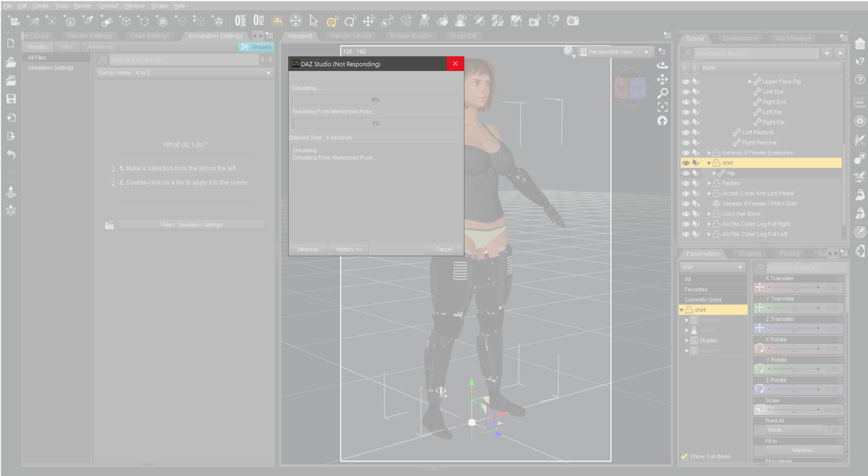Image resolution: width=868 pixels, height=476 pixels.
Task: Click the viewport Zoom magnifier control icon
Action: tap(663, 93)
